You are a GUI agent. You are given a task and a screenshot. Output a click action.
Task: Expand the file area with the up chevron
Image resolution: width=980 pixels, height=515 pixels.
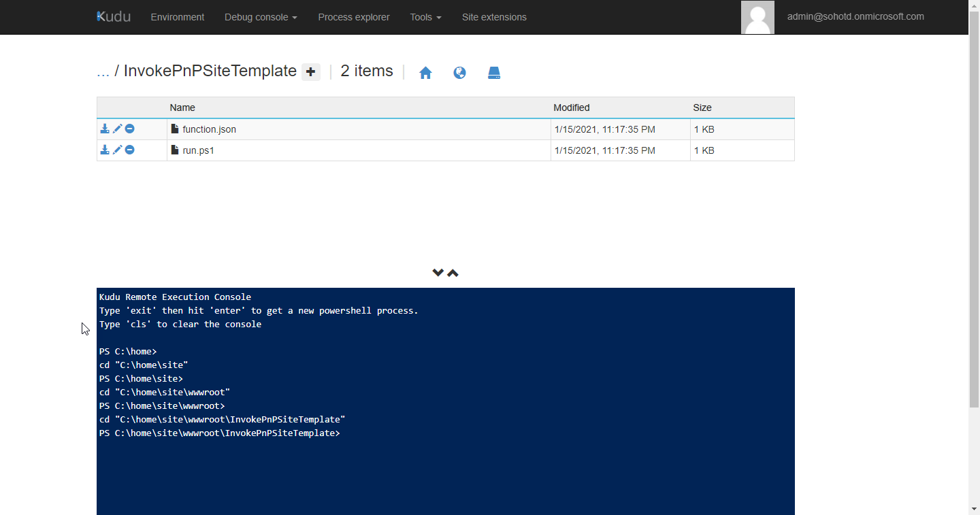tap(453, 272)
